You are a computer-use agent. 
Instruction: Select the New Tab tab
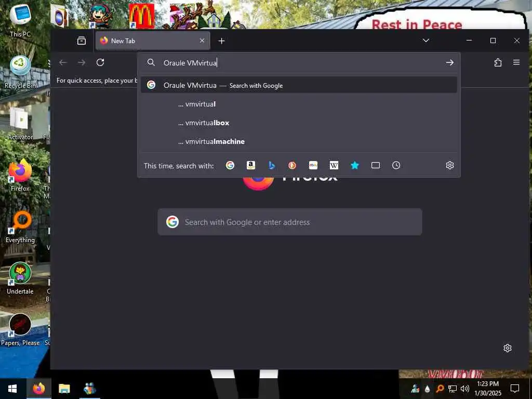153,41
